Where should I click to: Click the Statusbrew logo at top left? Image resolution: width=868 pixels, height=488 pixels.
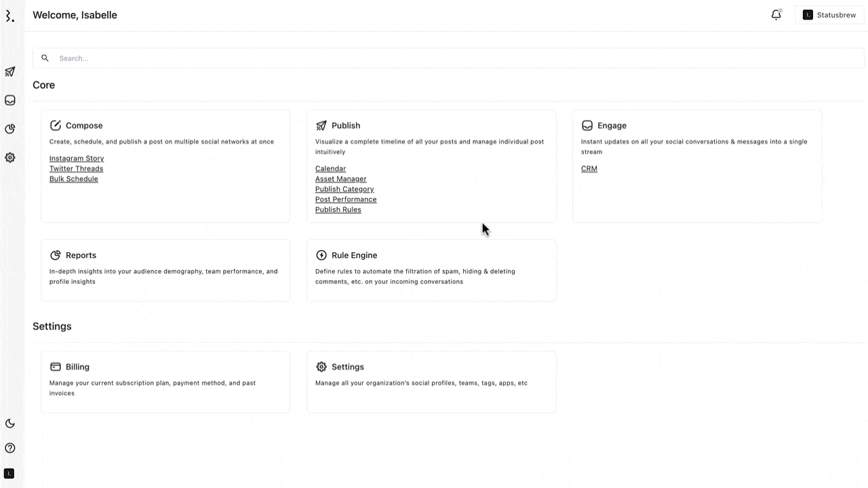click(x=9, y=16)
